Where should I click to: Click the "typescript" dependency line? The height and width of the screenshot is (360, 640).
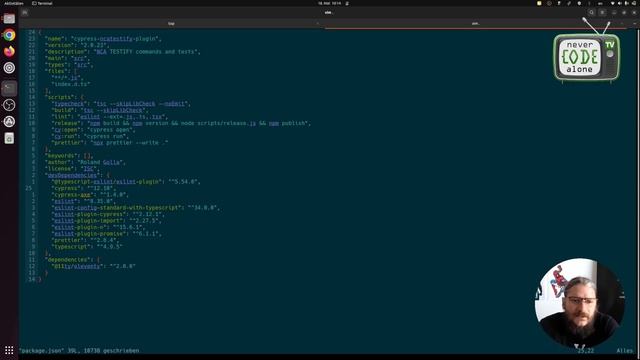click(x=87, y=247)
